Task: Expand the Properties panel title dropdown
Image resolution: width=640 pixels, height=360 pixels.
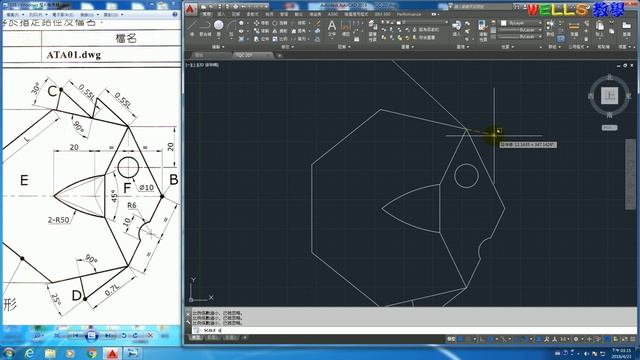Action: pyautogui.click(x=507, y=47)
